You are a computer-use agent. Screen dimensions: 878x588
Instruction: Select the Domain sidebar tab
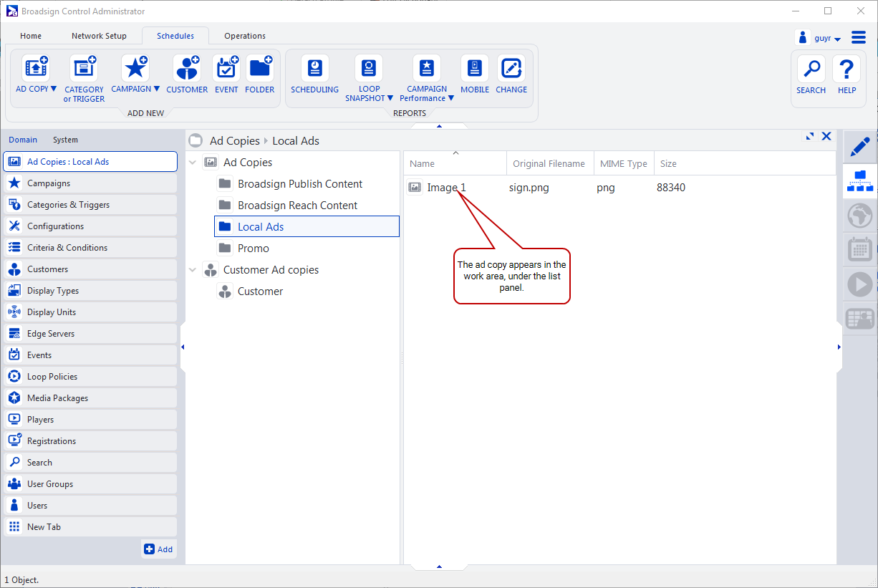(23, 140)
